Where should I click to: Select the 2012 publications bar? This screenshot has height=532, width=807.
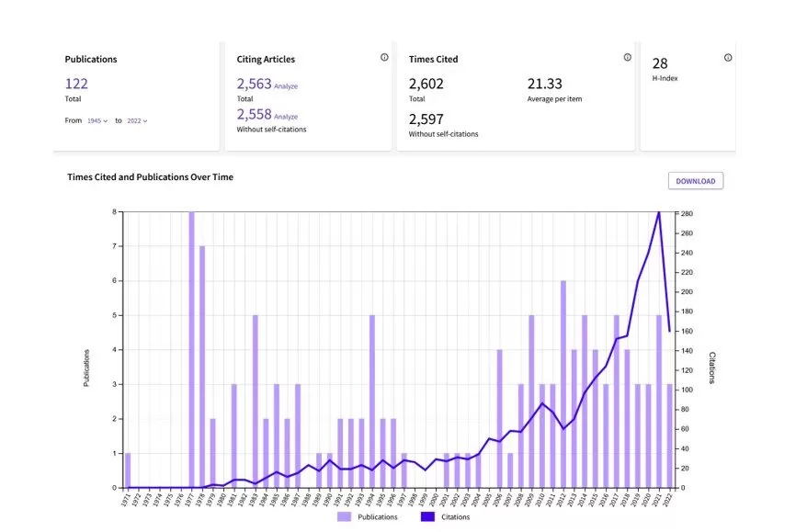pos(563,384)
